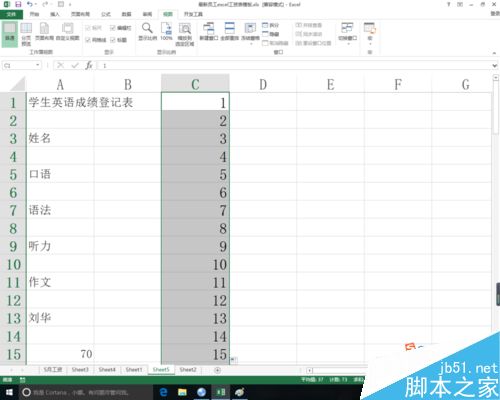
Task: Switch to Page Break Preview (分页预览)
Action: [x=26, y=34]
